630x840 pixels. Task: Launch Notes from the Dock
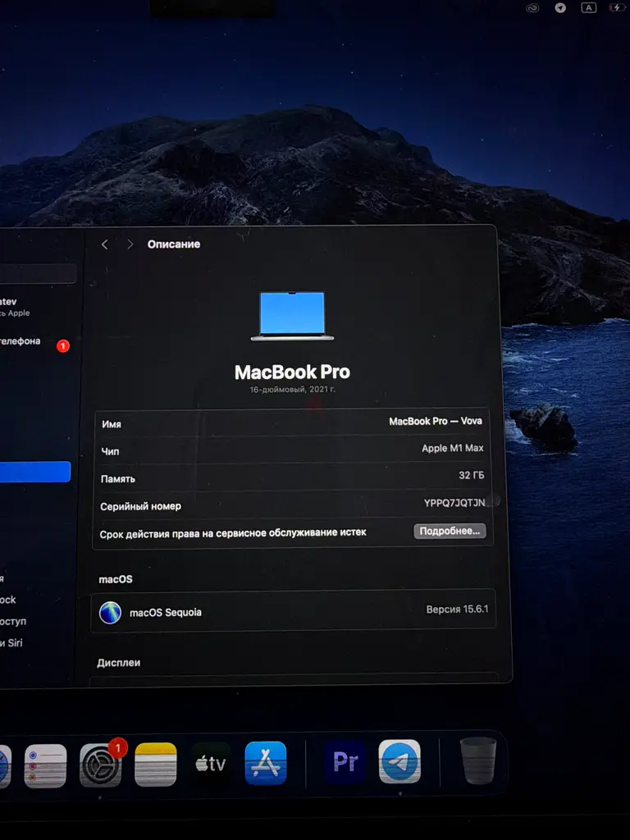(155, 765)
